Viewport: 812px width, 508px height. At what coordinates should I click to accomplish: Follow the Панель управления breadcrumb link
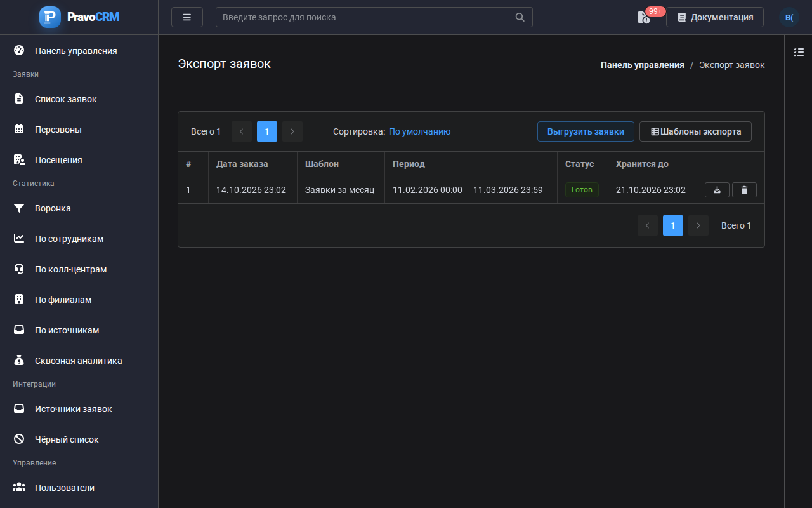coord(642,65)
